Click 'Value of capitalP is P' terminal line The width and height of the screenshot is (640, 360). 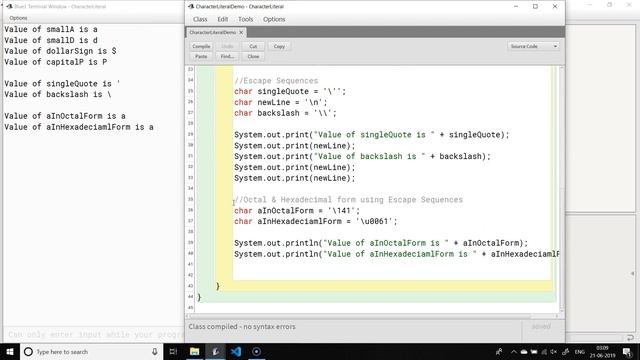pyautogui.click(x=56, y=62)
